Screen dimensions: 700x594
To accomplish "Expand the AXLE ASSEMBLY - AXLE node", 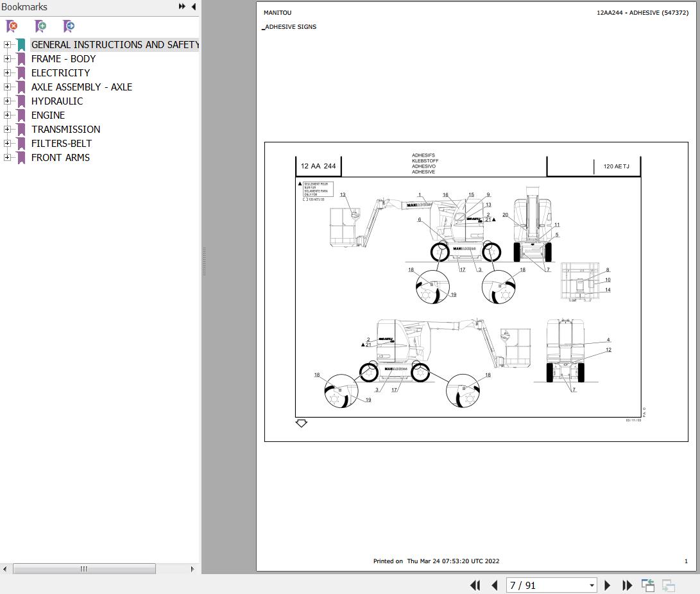I will click(7, 87).
